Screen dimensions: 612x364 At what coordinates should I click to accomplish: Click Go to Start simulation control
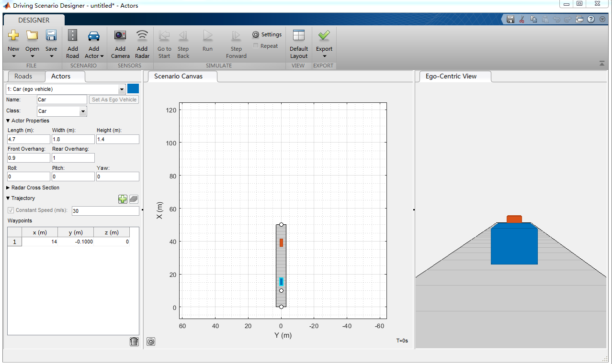click(164, 35)
